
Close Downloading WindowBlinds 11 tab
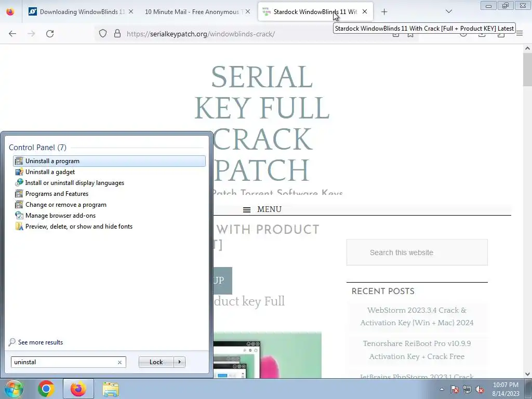(131, 11)
